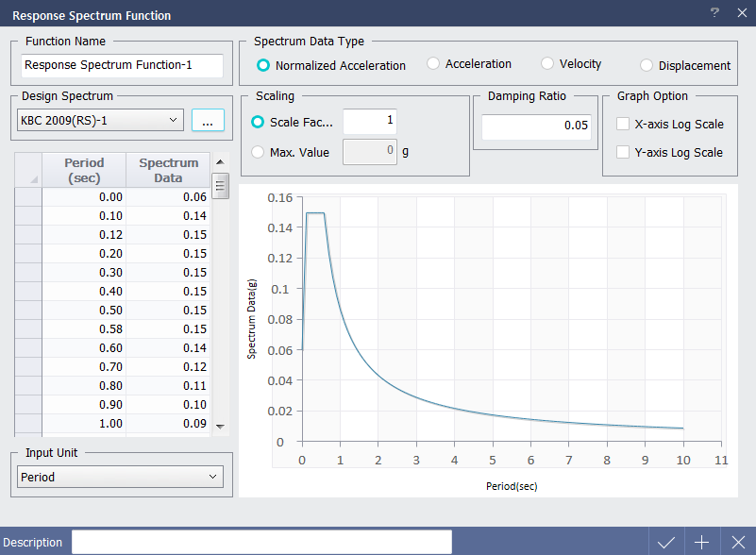Edit the Function Name field
This screenshot has width=756, height=555.
pyautogui.click(x=122, y=66)
